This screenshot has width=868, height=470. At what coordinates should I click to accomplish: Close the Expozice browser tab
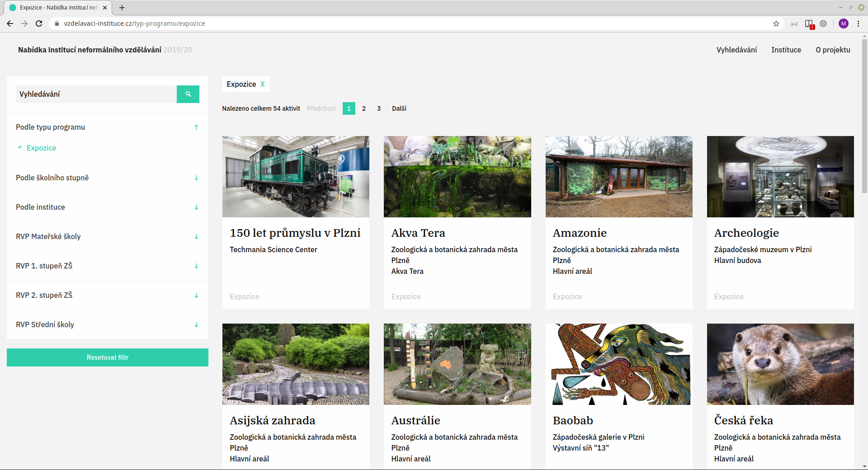pos(105,8)
